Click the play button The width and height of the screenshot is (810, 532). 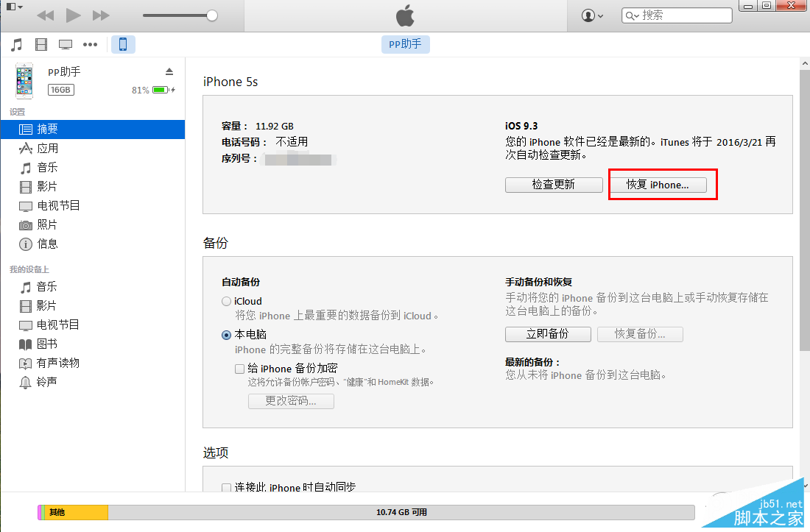click(x=74, y=15)
